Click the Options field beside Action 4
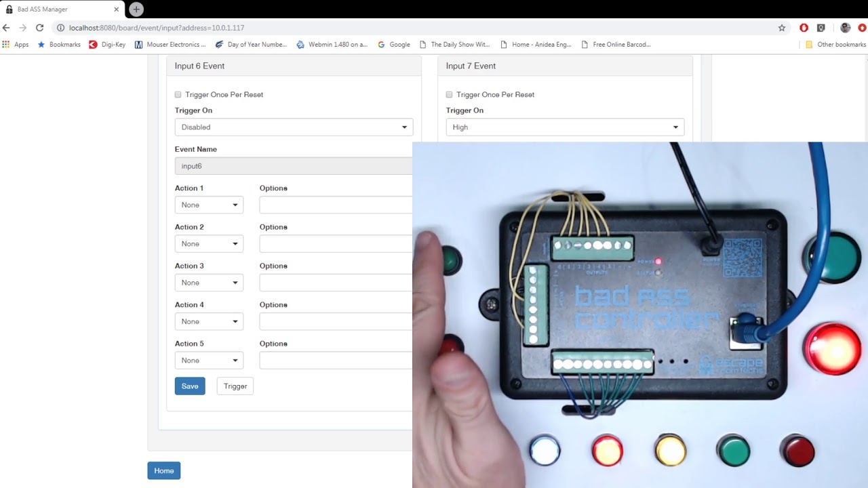 click(x=336, y=321)
